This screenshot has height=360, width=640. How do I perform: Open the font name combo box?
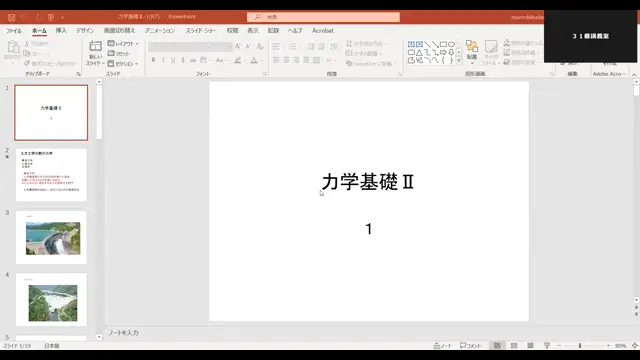(x=180, y=47)
